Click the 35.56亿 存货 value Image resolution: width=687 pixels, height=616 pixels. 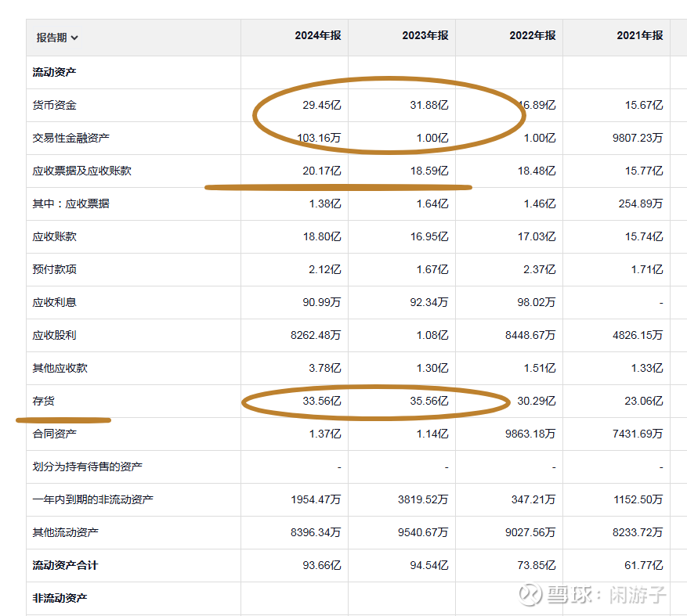coord(429,401)
